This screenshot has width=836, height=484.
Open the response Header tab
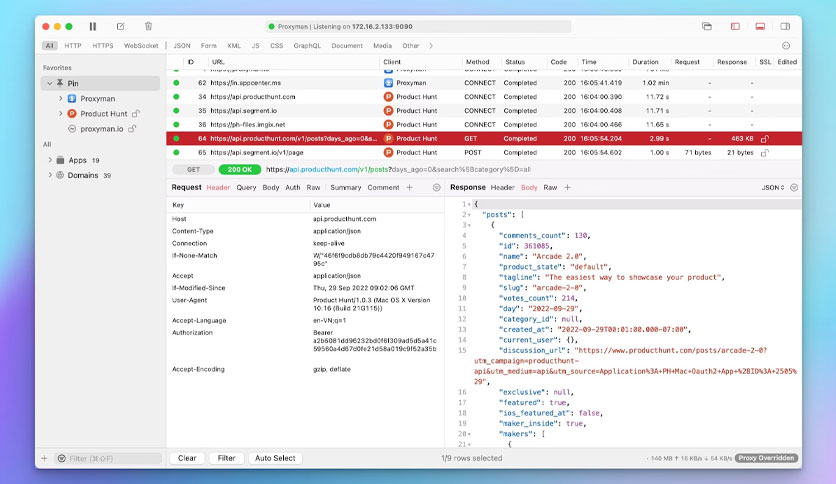coord(502,188)
